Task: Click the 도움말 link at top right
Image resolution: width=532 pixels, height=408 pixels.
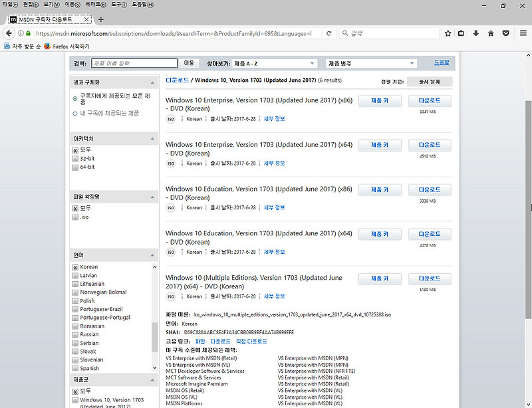Action: pyautogui.click(x=442, y=62)
